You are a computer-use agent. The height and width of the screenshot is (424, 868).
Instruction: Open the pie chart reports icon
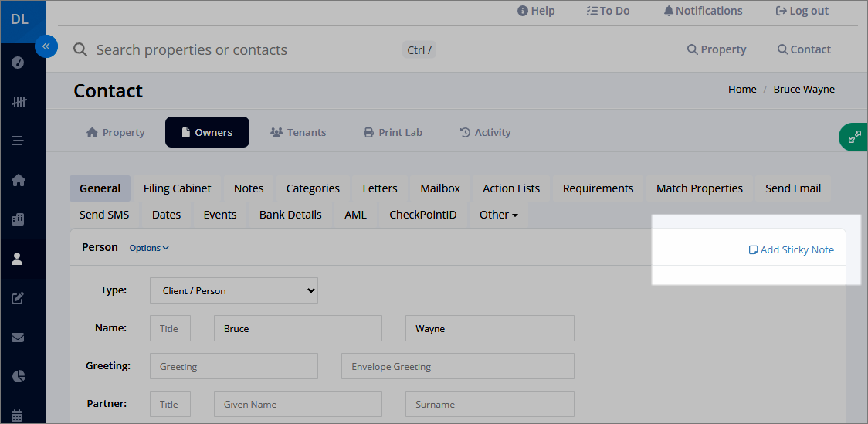(x=19, y=376)
